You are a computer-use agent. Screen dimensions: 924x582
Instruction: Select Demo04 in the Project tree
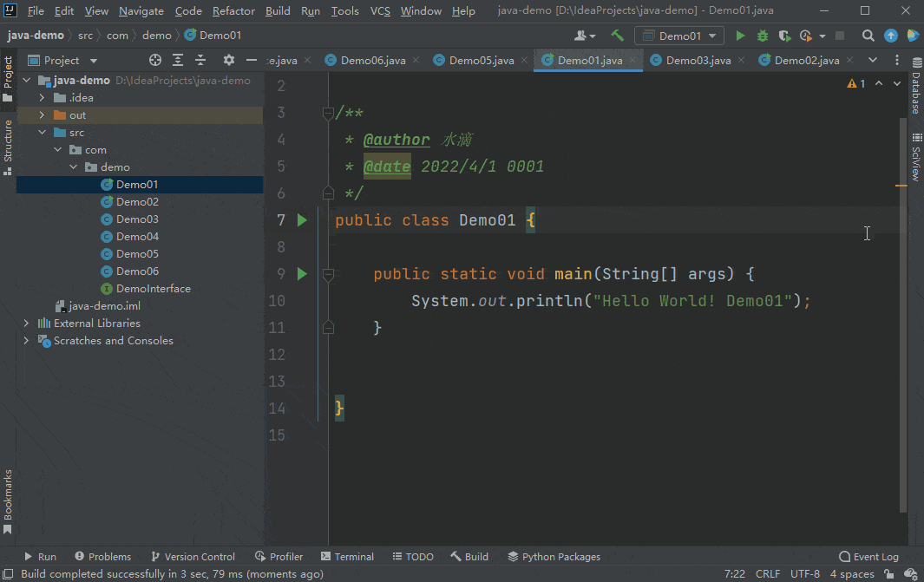tap(138, 236)
